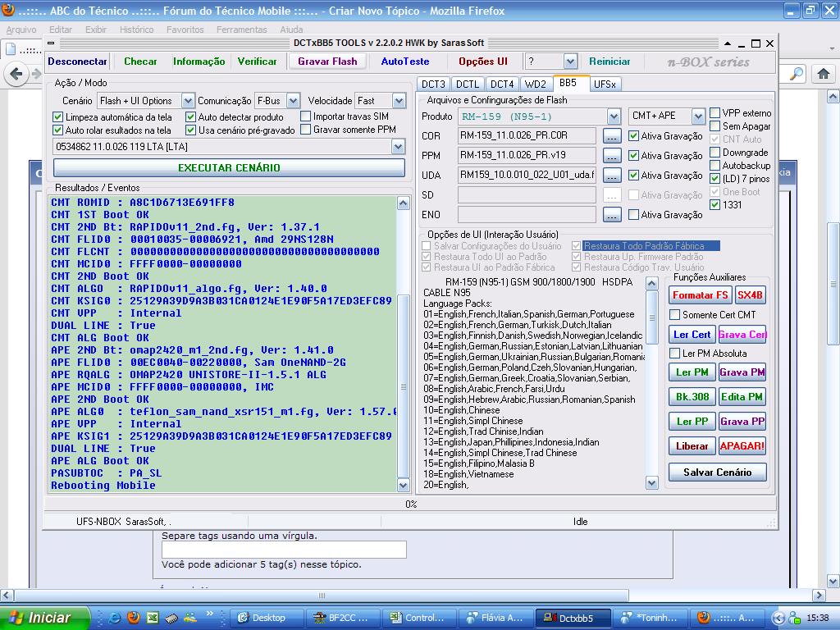Open the Comunicação F-Bus dropdown
This screenshot has width=840, height=630.
click(293, 101)
